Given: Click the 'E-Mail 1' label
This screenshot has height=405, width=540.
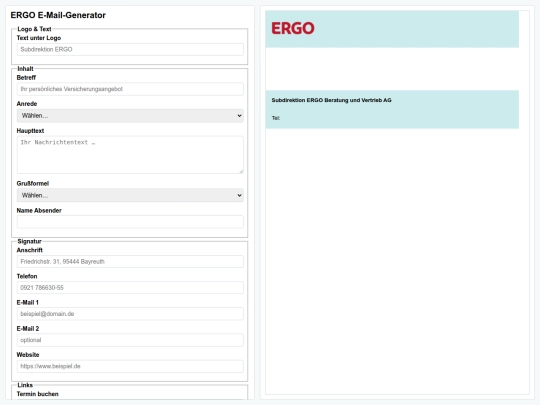Looking at the screenshot, I should tap(28, 302).
